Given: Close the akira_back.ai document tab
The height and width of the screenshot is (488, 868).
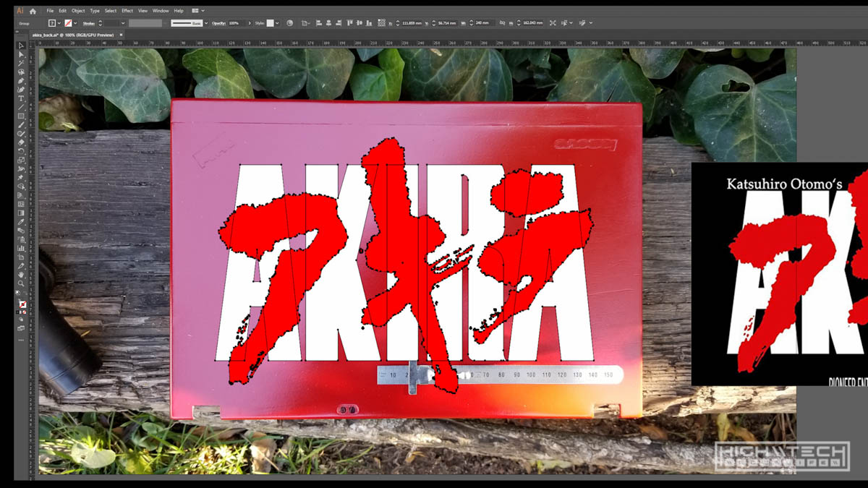Looking at the screenshot, I should click(x=121, y=35).
